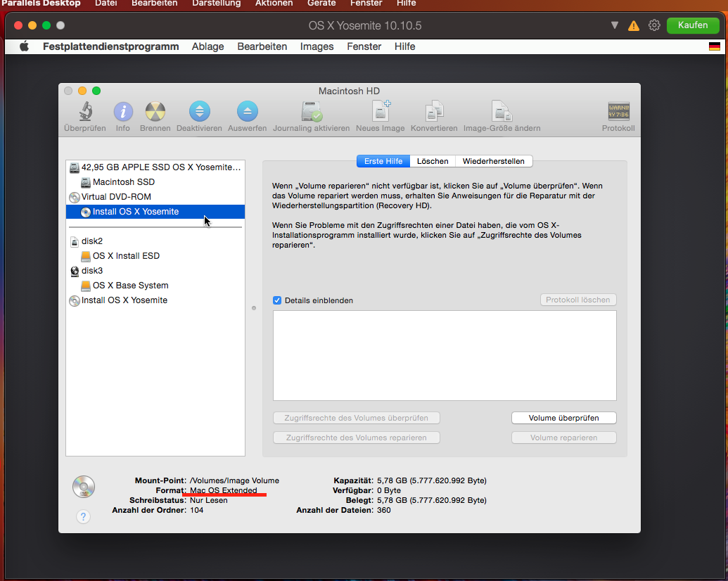This screenshot has height=581, width=728.
Task: Select the disk3 image entry
Action: (155, 271)
